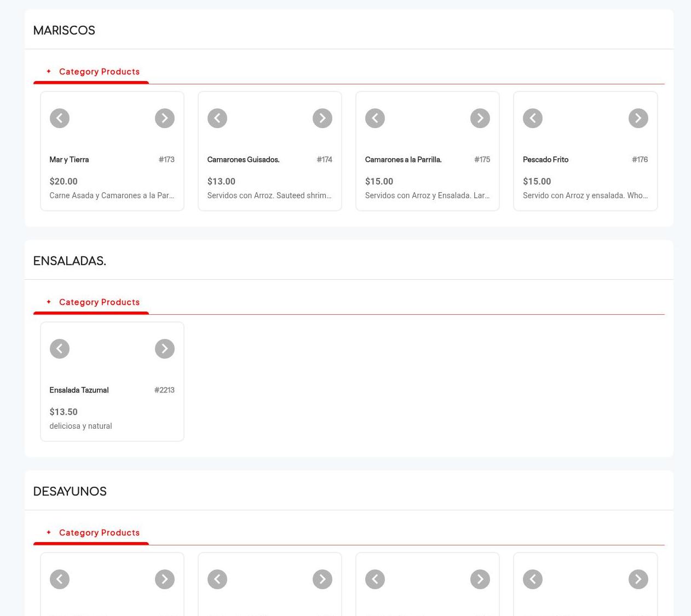Show next image for Pescado Frito
Image resolution: width=691 pixels, height=616 pixels.
pos(638,118)
